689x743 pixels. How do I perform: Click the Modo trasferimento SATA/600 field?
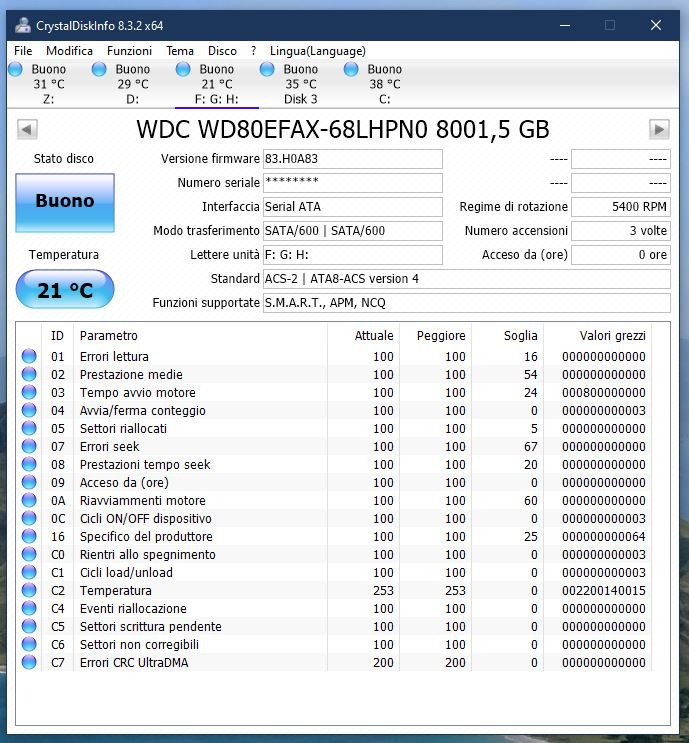pyautogui.click(x=353, y=231)
